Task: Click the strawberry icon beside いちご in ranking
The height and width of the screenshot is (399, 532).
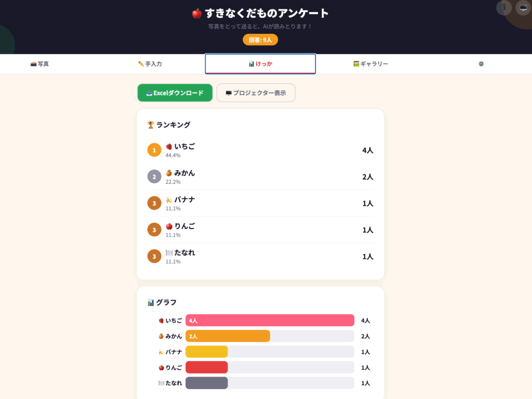Action: (169, 147)
